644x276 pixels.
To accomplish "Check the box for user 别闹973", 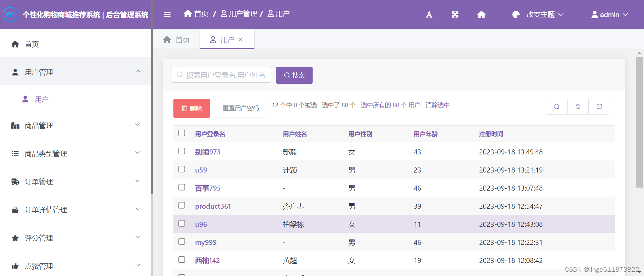I will pos(182,151).
